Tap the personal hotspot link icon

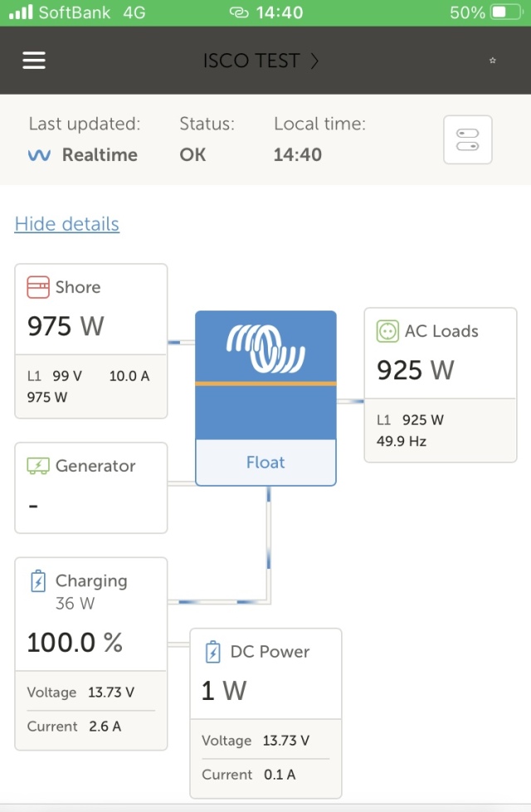click(239, 12)
